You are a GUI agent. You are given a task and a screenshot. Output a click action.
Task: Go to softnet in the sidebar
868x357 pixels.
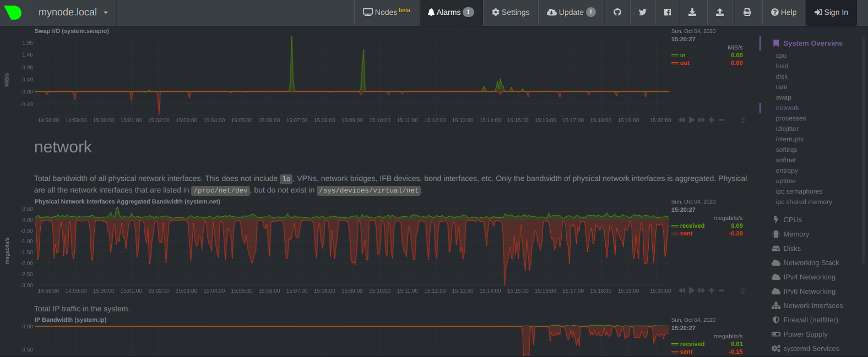click(785, 160)
